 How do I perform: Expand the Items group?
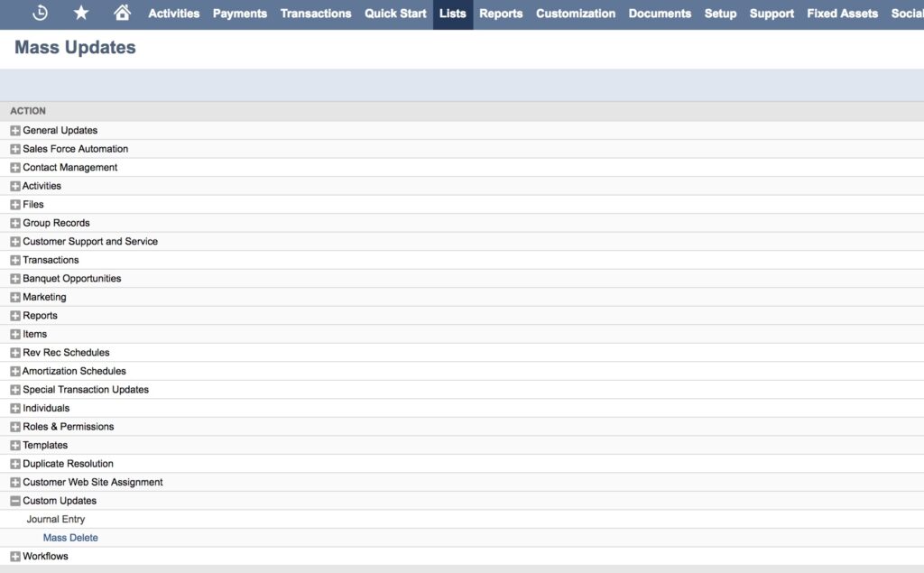point(15,334)
